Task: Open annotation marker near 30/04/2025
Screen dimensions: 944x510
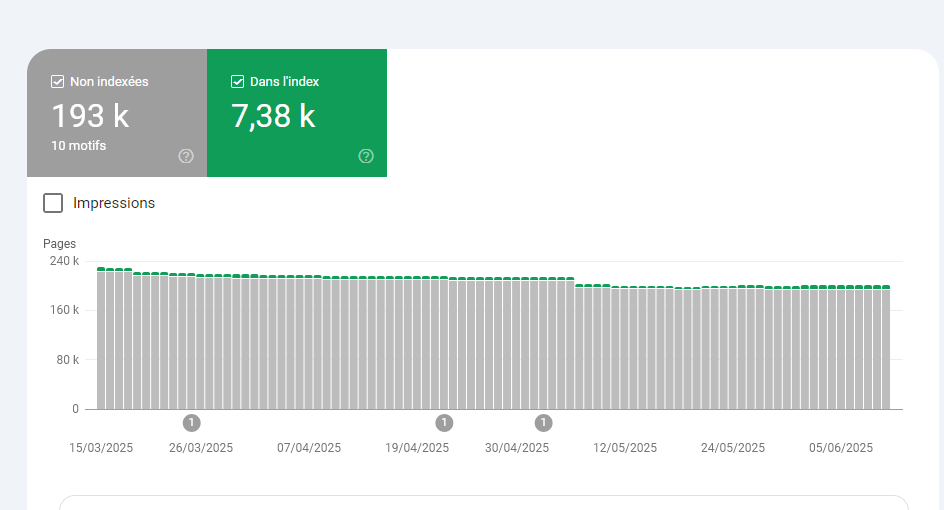Action: coord(544,423)
